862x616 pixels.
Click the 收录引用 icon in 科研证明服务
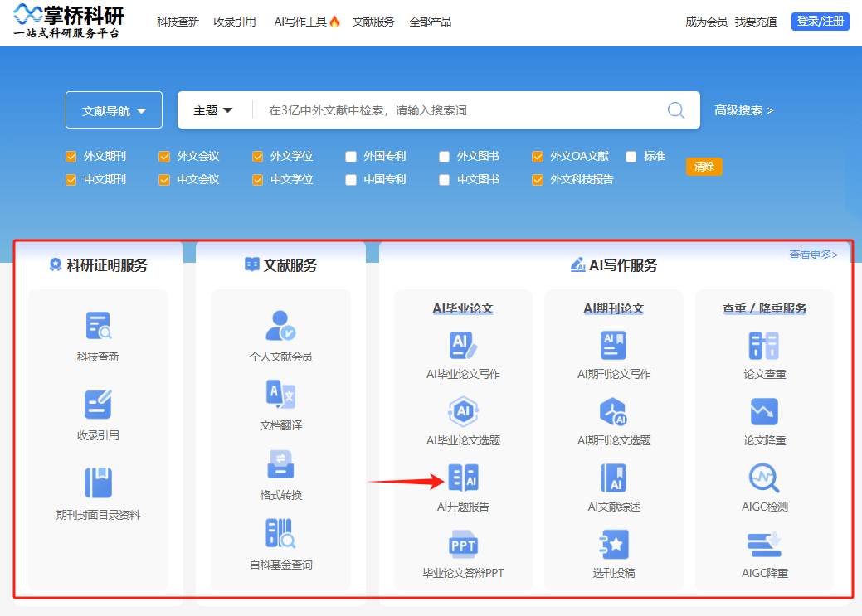point(98,405)
